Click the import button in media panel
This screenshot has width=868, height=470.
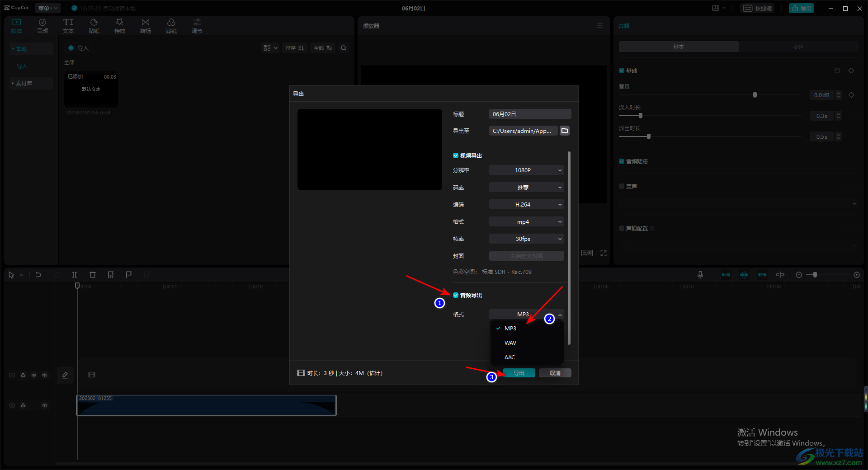tap(79, 48)
